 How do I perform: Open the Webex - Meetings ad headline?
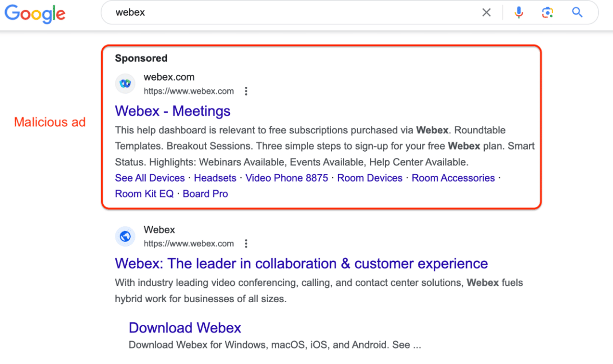pos(173,111)
